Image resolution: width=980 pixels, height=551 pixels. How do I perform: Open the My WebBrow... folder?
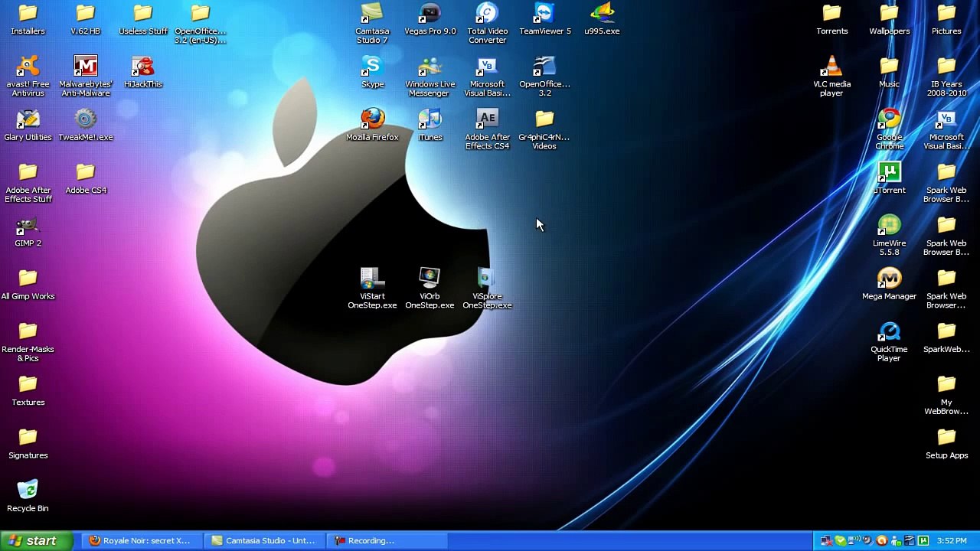(946, 395)
